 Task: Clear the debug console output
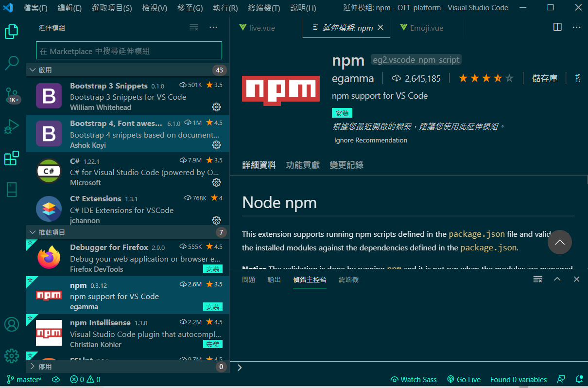click(537, 279)
